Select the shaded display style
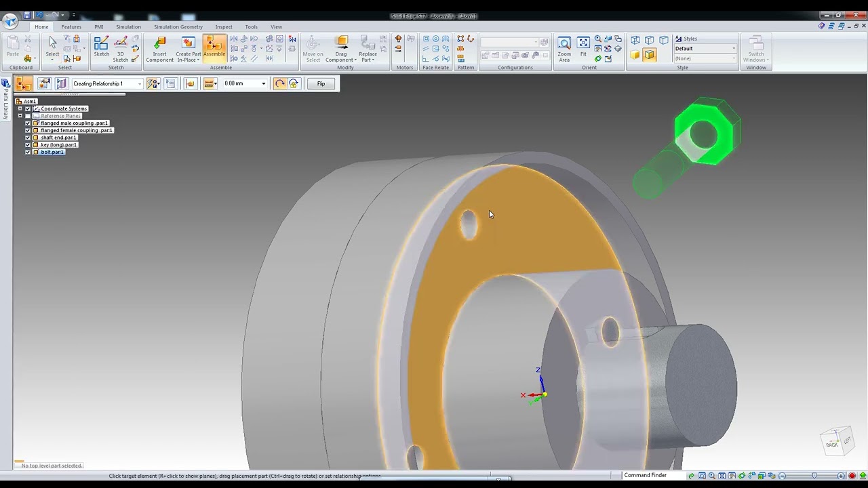The width and height of the screenshot is (868, 488). (635, 55)
